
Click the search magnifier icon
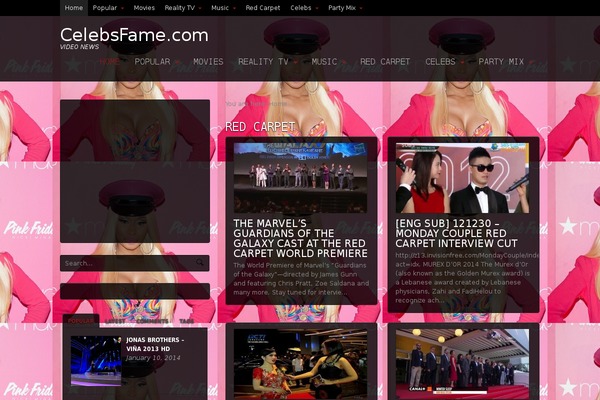tap(200, 263)
